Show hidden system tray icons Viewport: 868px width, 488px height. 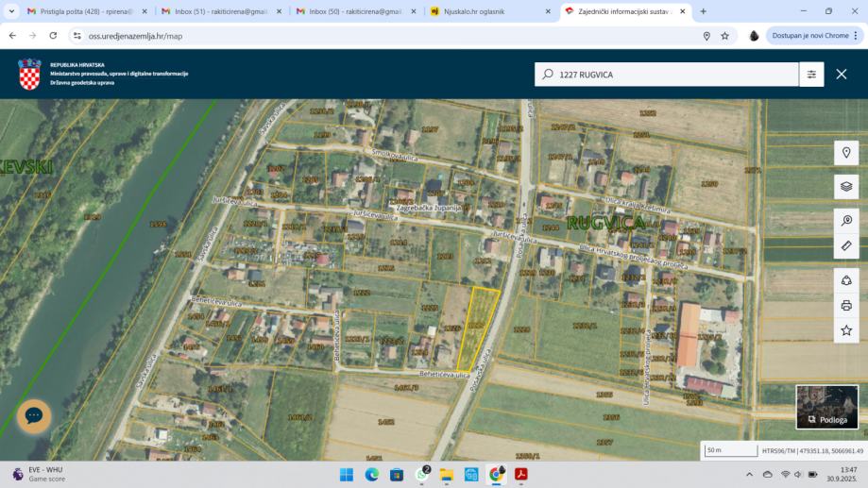(x=750, y=474)
